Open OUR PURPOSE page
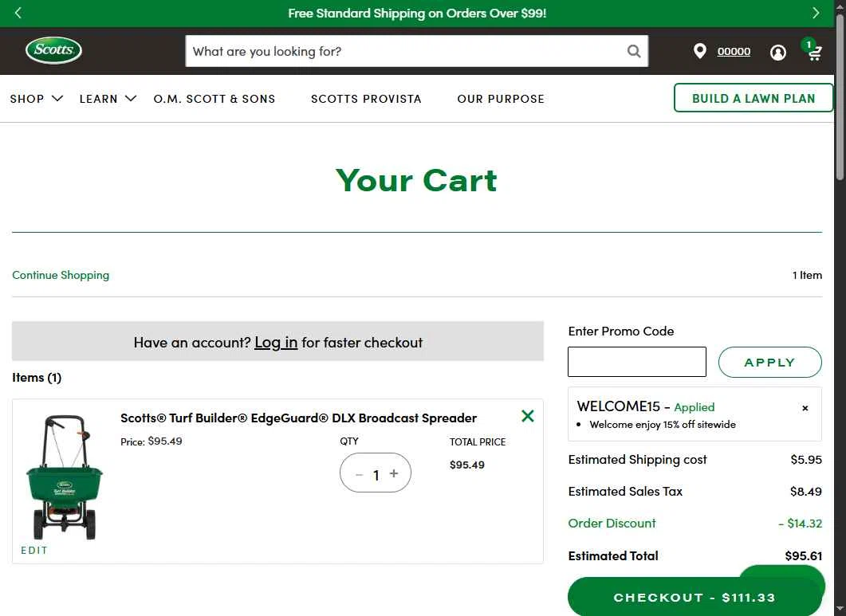 (x=501, y=99)
